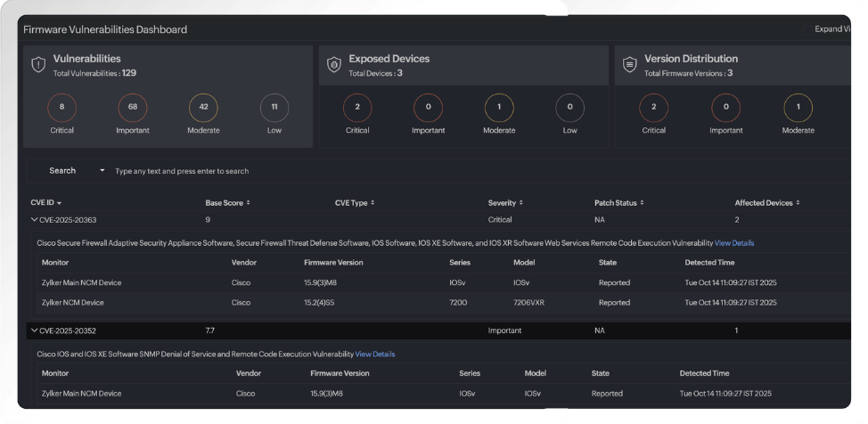Select the Important vulnerabilities circle showing 68
The width and height of the screenshot is (868, 424).
pos(133,108)
